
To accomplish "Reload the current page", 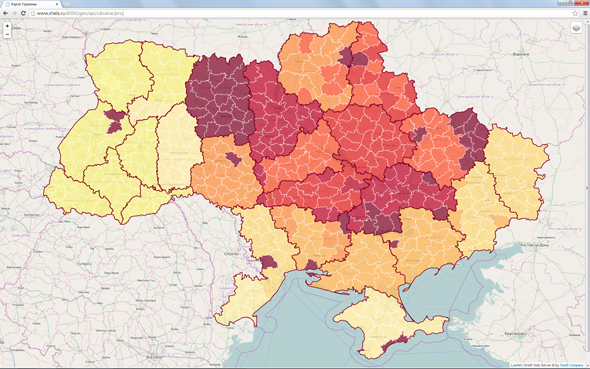I will [x=23, y=13].
